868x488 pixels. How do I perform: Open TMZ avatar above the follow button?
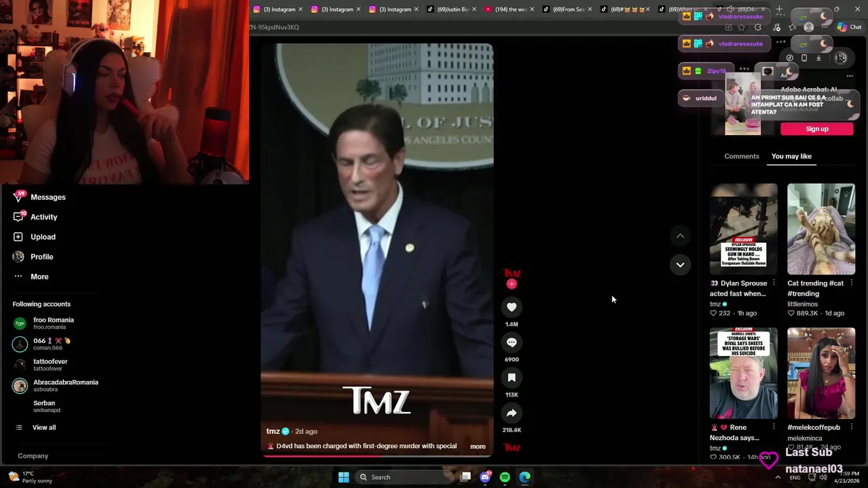point(511,272)
